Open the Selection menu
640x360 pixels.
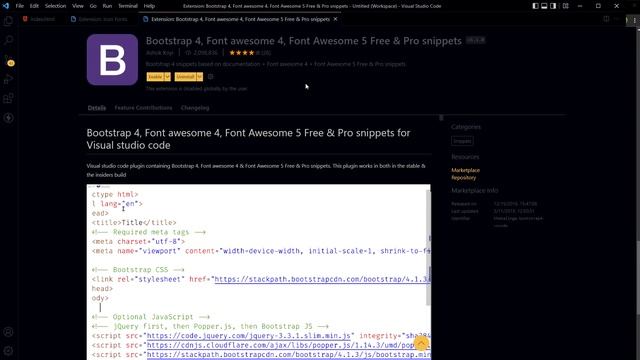click(x=56, y=6)
